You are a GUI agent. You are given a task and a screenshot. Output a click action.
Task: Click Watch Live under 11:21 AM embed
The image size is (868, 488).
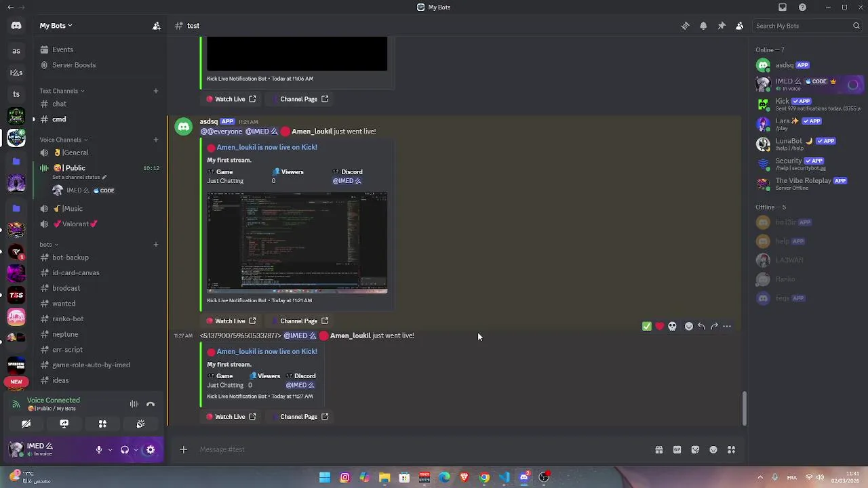(x=231, y=321)
